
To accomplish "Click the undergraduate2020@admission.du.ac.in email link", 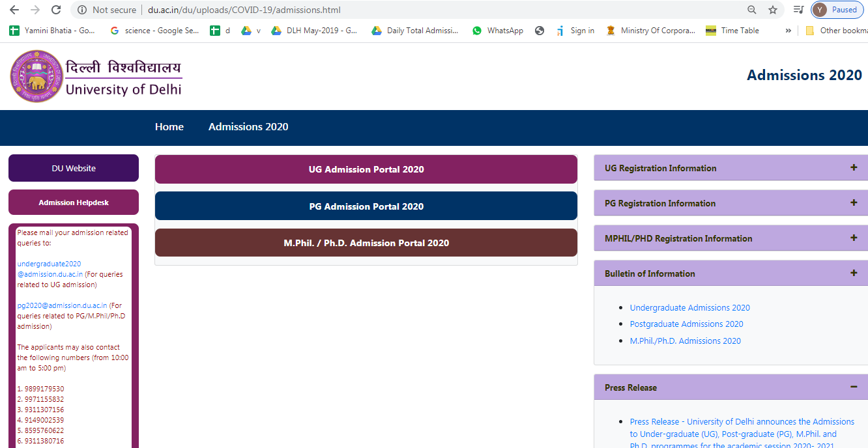I will pos(50,269).
